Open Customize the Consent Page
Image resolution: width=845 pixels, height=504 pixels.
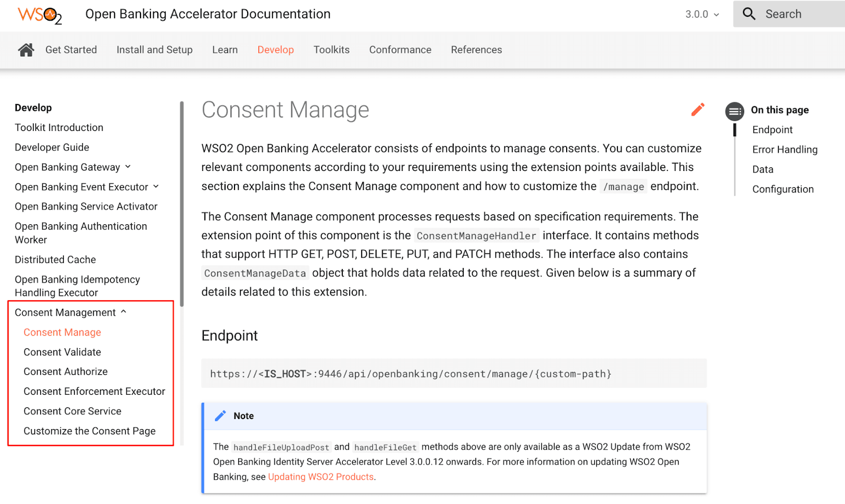89,431
